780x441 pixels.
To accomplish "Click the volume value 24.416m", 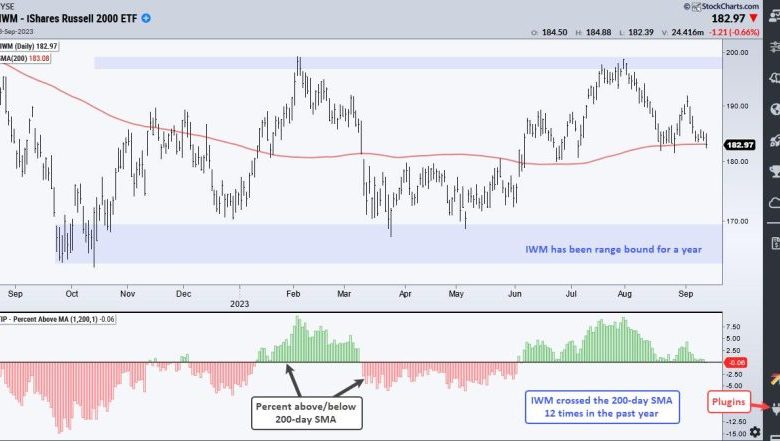I will coord(687,32).
